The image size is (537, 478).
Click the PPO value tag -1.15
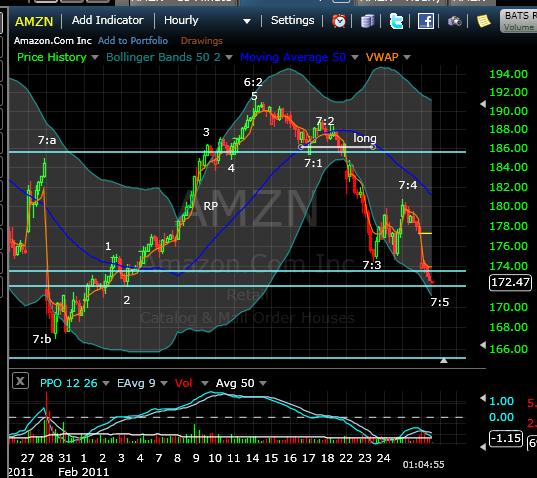pyautogui.click(x=506, y=438)
